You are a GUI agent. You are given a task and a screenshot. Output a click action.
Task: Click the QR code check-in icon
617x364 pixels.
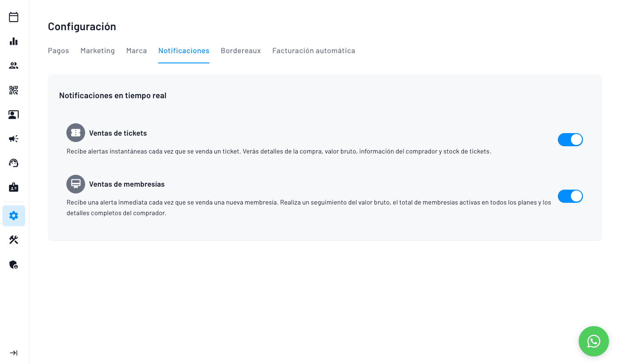pos(14,90)
